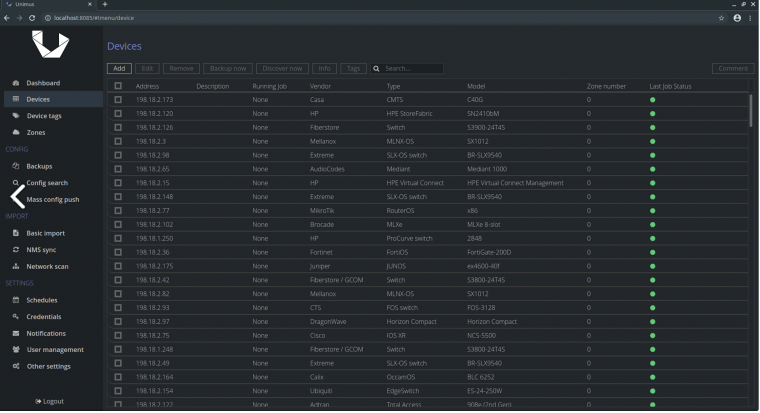Click the Discover now button

tap(282, 68)
